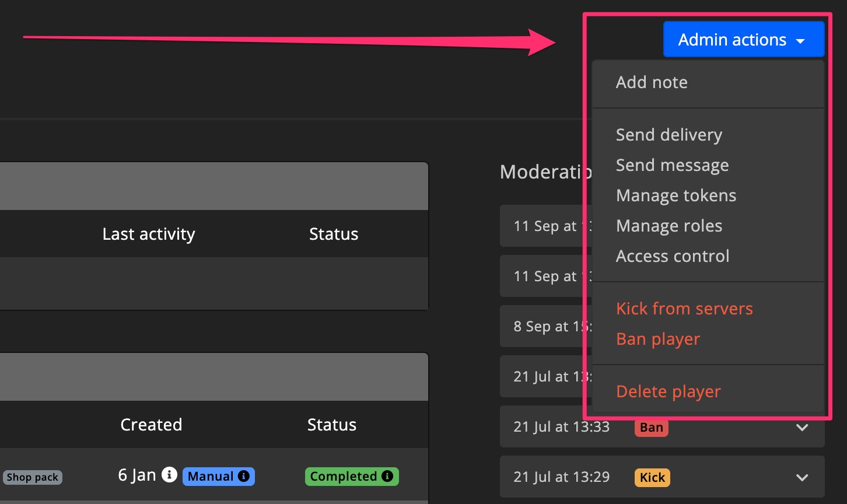Choose Send delivery from the dropdown menu
847x504 pixels.
669,135
